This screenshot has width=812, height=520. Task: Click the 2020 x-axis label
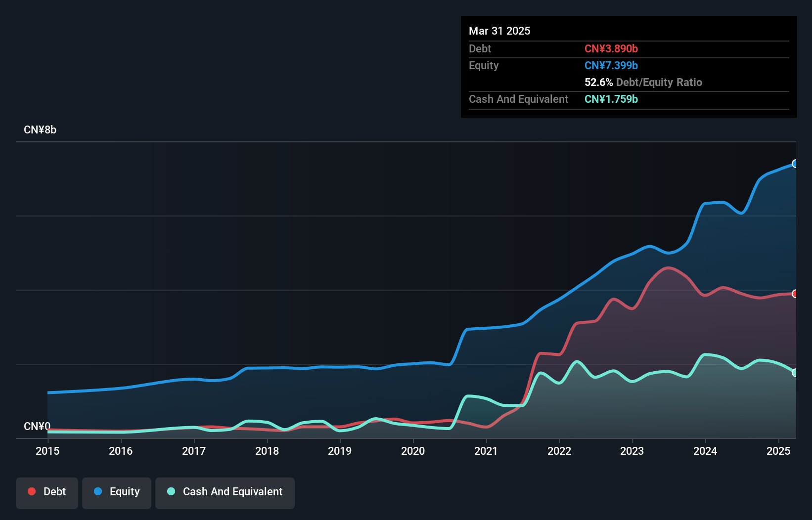tap(413, 451)
